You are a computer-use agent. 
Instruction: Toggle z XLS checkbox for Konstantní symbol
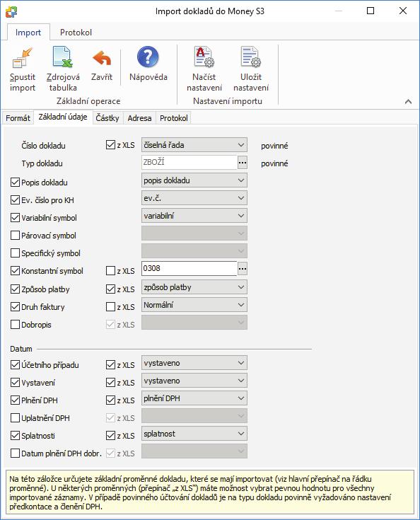(x=111, y=271)
